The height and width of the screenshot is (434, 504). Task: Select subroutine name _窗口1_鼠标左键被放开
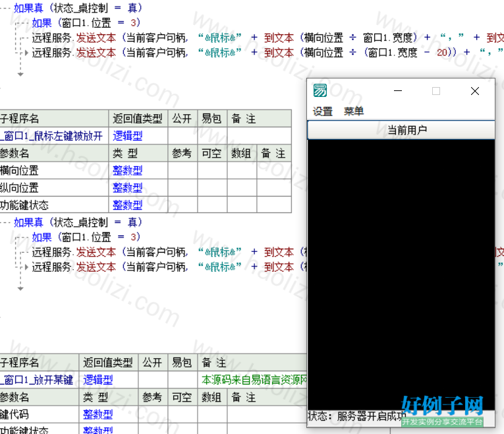(51, 136)
